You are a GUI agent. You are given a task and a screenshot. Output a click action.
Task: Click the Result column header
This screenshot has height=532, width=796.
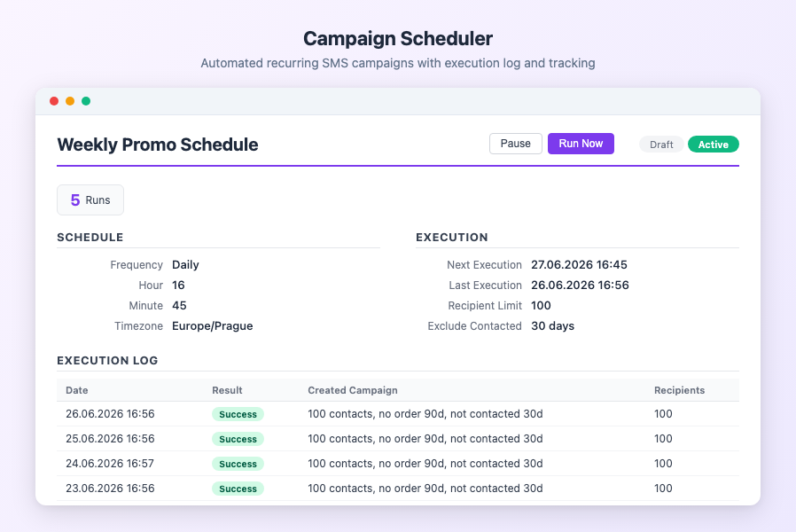pos(227,390)
